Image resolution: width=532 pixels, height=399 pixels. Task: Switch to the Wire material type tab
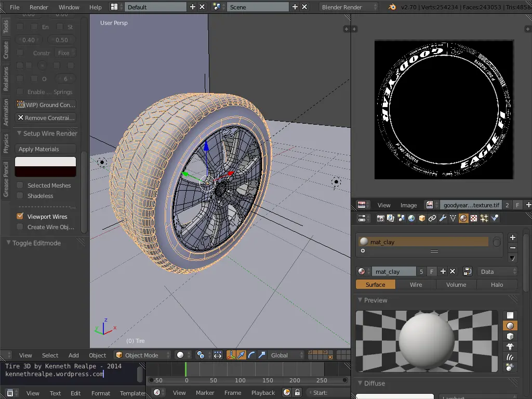416,285
